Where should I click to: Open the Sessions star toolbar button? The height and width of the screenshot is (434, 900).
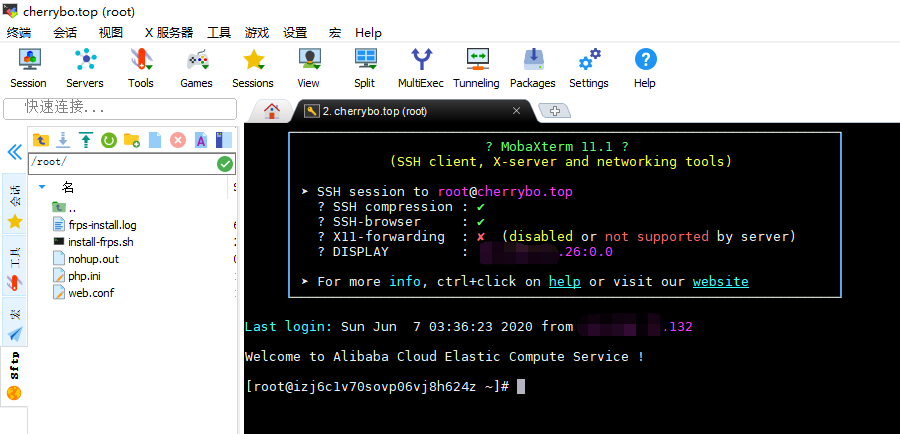click(x=253, y=68)
